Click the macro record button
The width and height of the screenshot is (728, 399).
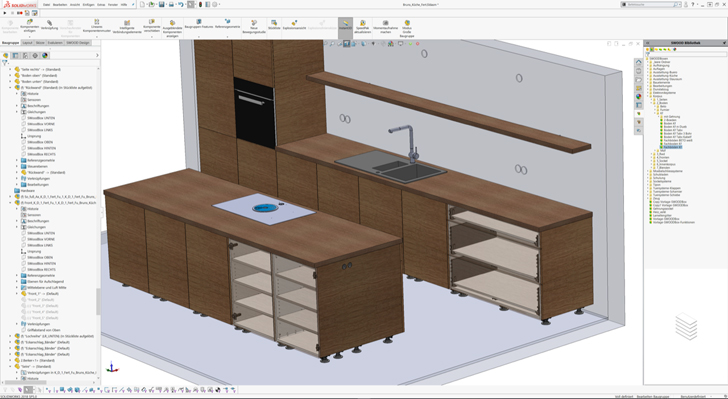pos(20,13)
